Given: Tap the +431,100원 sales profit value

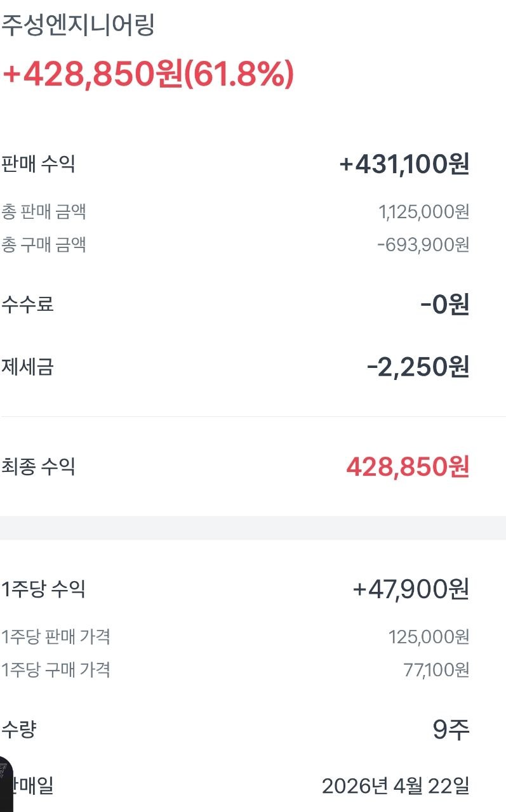Looking at the screenshot, I should [x=404, y=165].
